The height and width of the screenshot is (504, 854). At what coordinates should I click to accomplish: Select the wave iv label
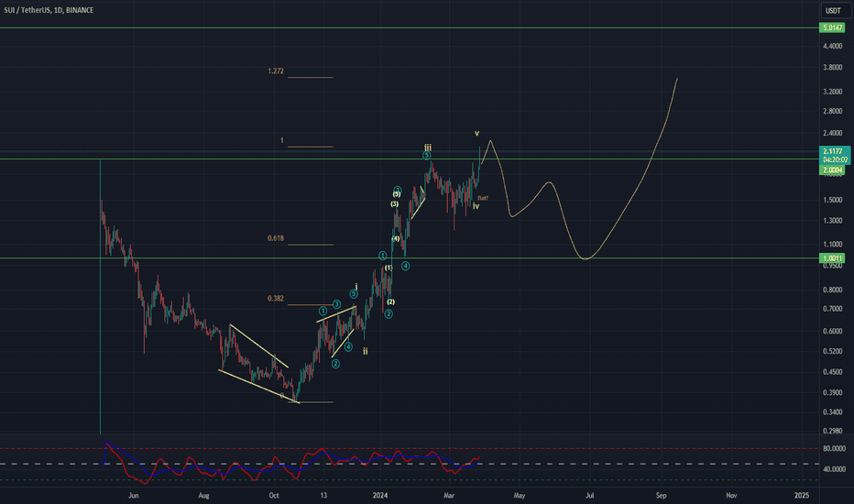coord(476,206)
